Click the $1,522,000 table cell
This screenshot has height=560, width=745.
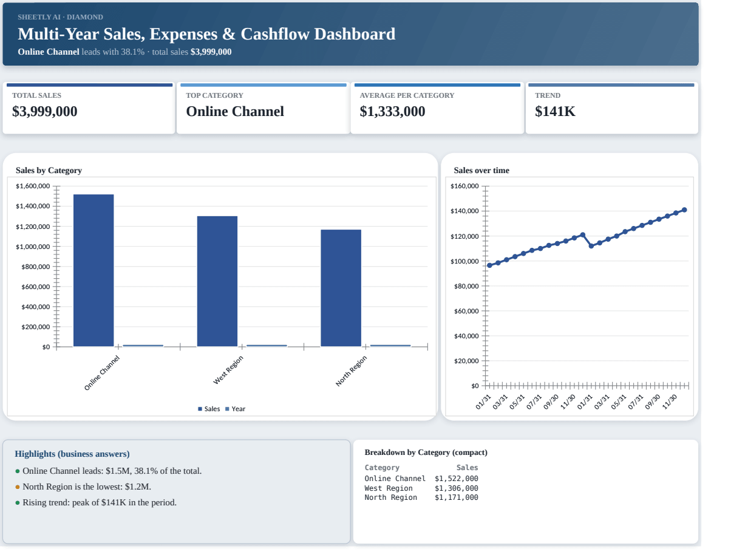pos(457,479)
